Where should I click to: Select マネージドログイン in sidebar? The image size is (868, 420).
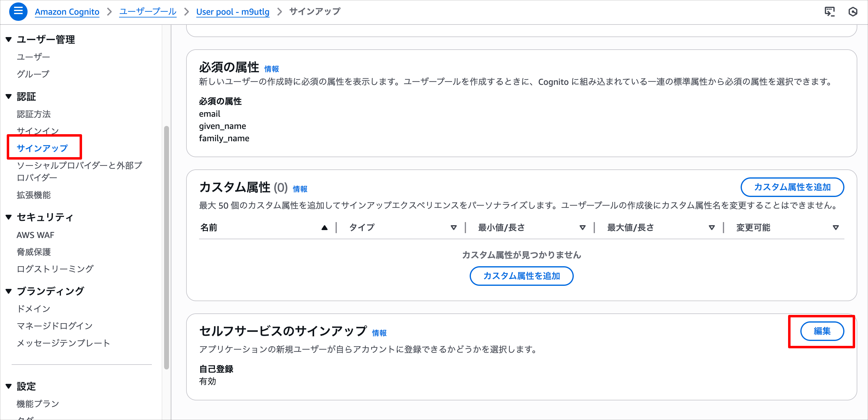[x=54, y=326]
